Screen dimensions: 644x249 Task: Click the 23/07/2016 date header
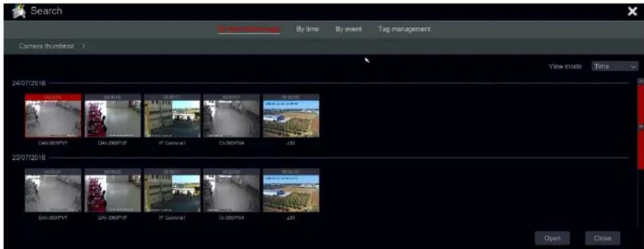(29, 158)
